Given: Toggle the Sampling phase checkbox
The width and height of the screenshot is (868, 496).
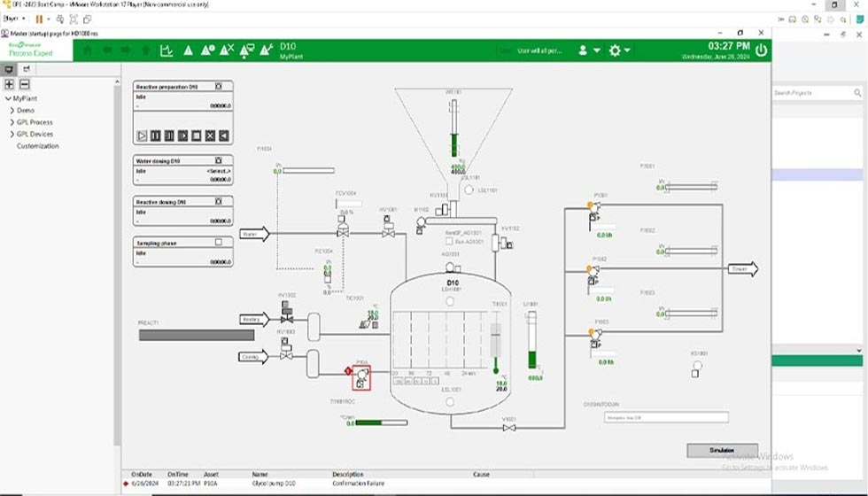Looking at the screenshot, I should (218, 242).
